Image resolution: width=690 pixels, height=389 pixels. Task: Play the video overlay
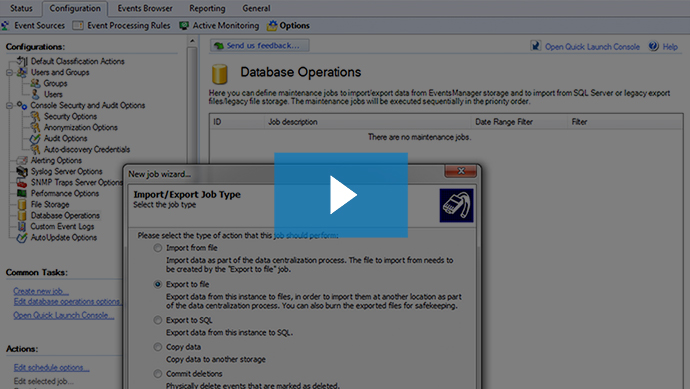coord(341,195)
